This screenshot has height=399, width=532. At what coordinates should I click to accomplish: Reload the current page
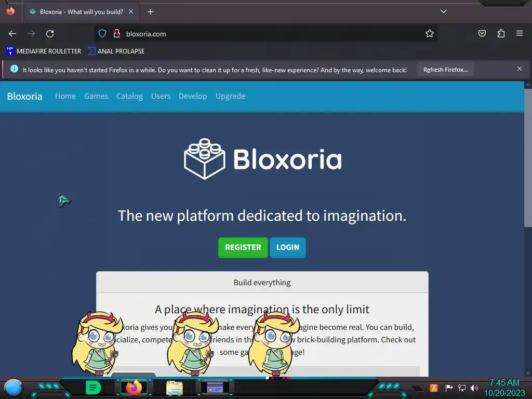point(50,34)
